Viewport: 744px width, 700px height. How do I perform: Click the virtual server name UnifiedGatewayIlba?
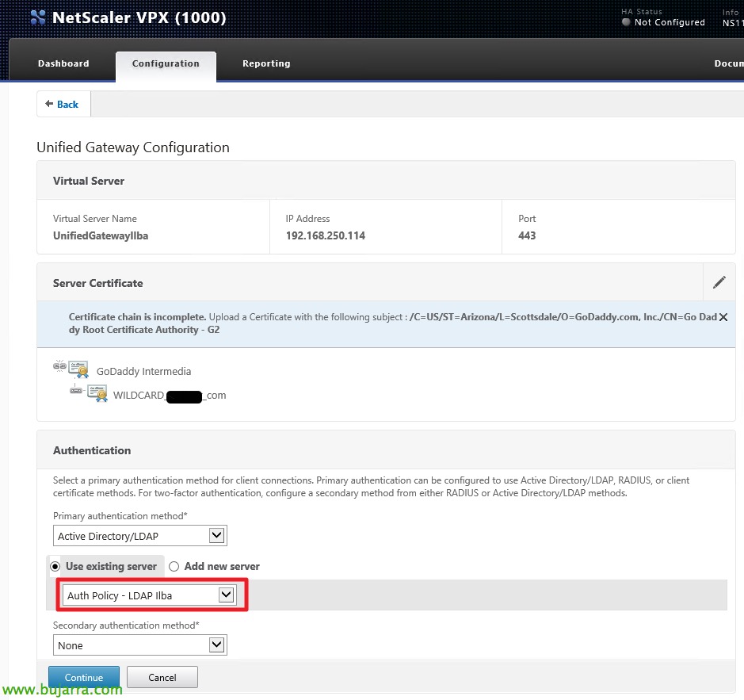(x=101, y=235)
